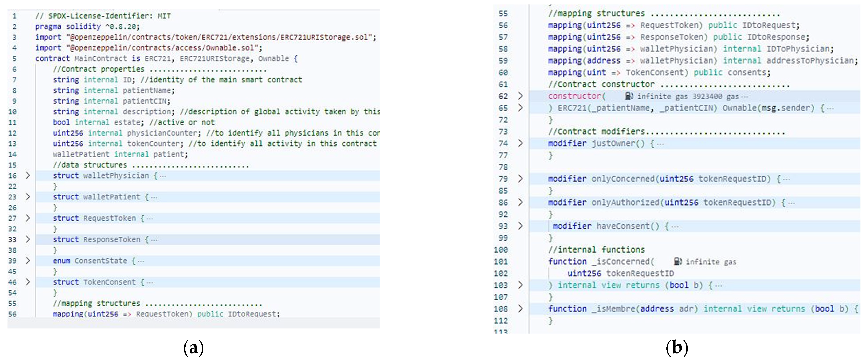Unfold the onlyConcerned modifier
The width and height of the screenshot is (868, 361).
coord(520,178)
